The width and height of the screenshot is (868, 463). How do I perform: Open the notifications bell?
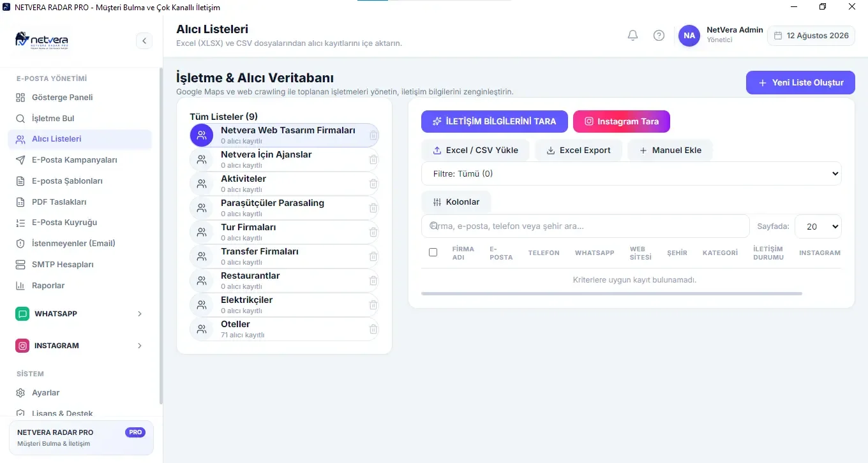pos(632,36)
